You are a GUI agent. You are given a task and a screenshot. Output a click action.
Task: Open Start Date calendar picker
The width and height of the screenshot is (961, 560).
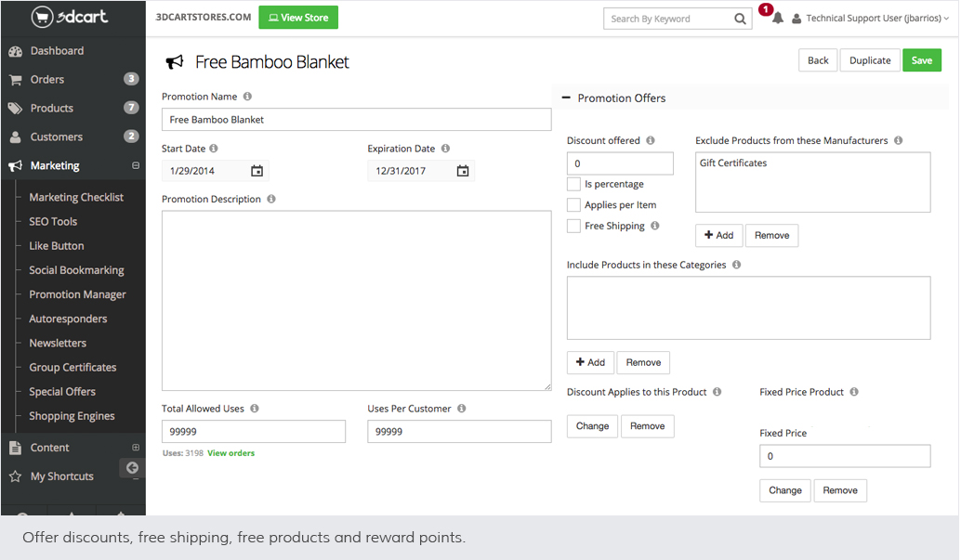pyautogui.click(x=257, y=171)
